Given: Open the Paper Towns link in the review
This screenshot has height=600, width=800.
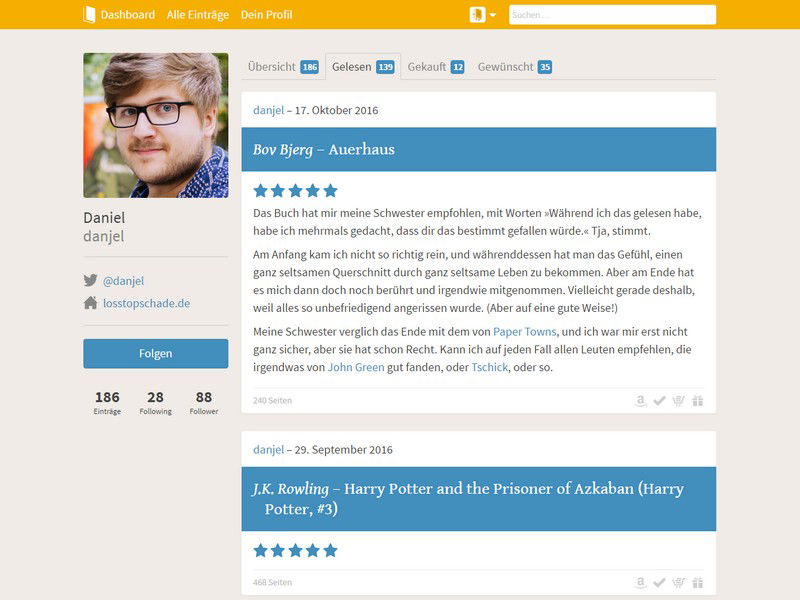Looking at the screenshot, I should tap(524, 332).
